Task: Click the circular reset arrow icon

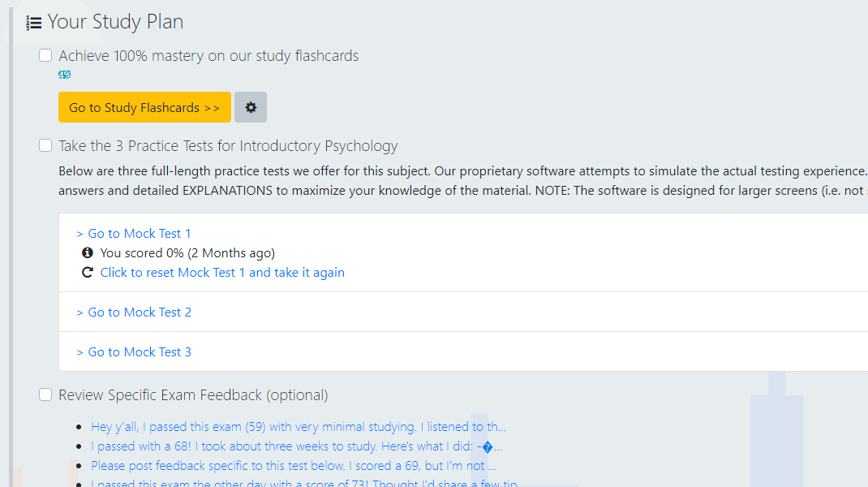Action: coord(88,273)
